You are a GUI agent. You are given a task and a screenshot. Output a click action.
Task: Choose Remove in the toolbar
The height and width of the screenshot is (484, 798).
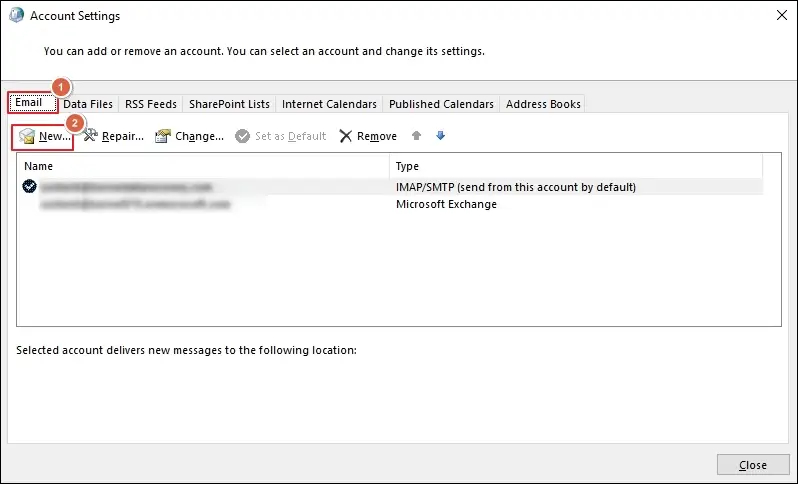click(x=377, y=136)
